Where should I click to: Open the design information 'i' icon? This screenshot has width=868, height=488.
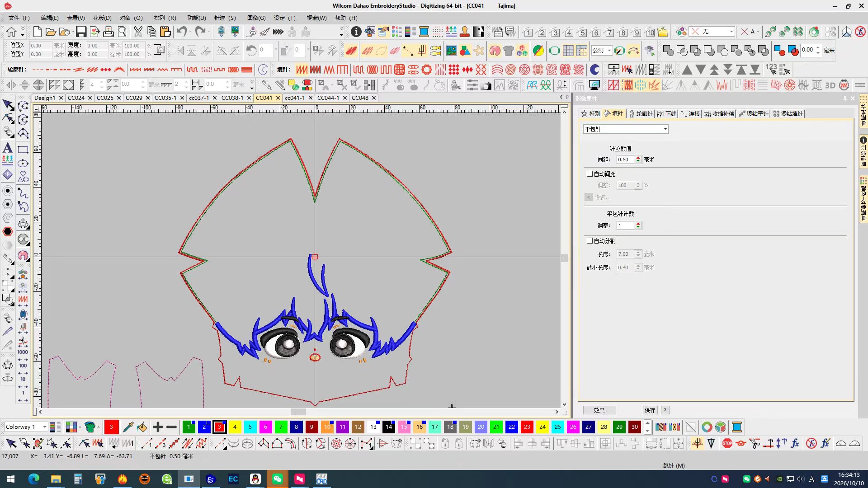point(356,32)
